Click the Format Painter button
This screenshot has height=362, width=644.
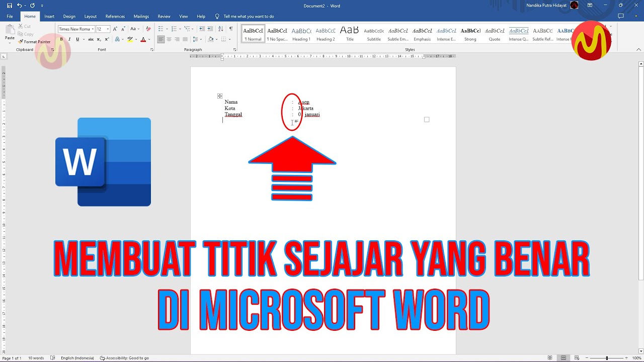pos(35,42)
